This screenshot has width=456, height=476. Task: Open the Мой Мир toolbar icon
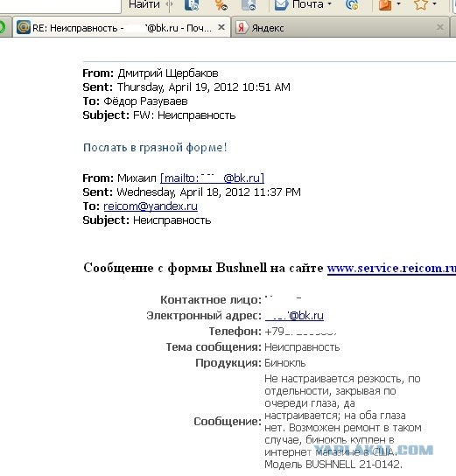tap(192, 4)
